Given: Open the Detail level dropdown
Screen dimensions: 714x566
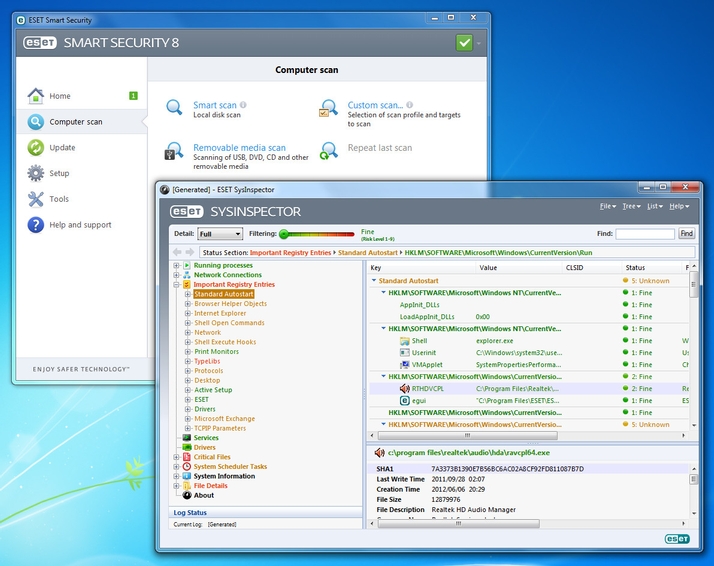Looking at the screenshot, I should point(219,234).
